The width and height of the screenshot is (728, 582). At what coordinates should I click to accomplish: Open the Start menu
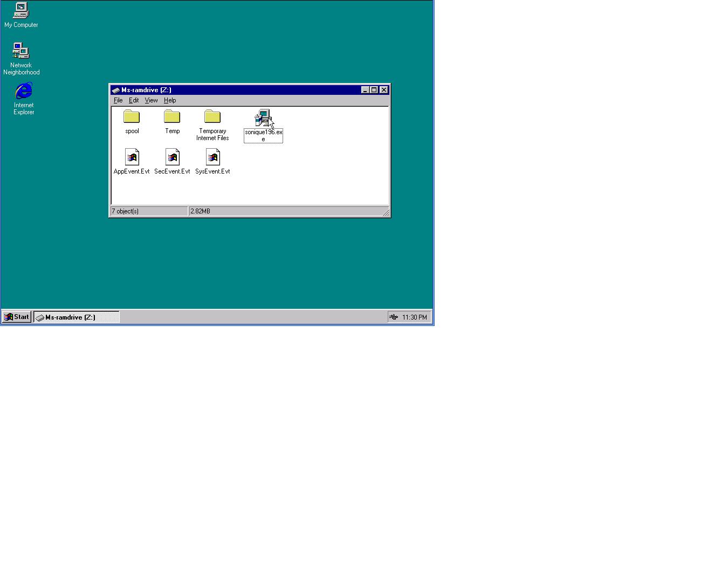(17, 317)
